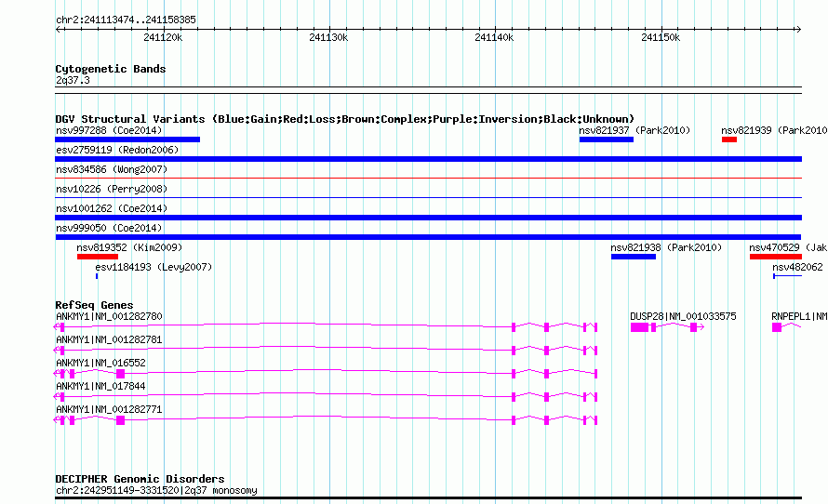Click the 241140k ruler tick label
This screenshot has width=828, height=504.
pos(494,37)
